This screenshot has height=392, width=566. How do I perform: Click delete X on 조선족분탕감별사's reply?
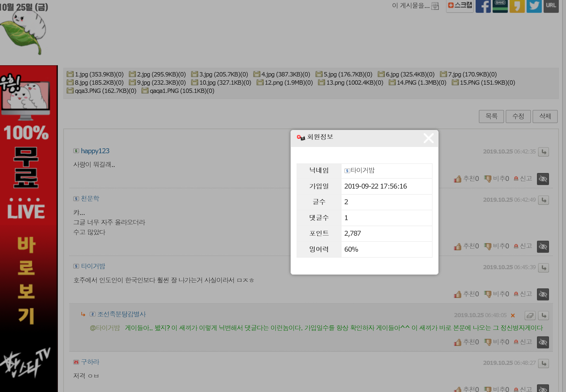tap(513, 316)
